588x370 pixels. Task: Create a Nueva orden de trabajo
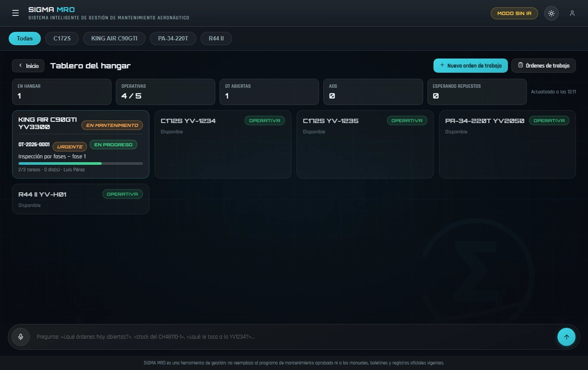click(470, 65)
